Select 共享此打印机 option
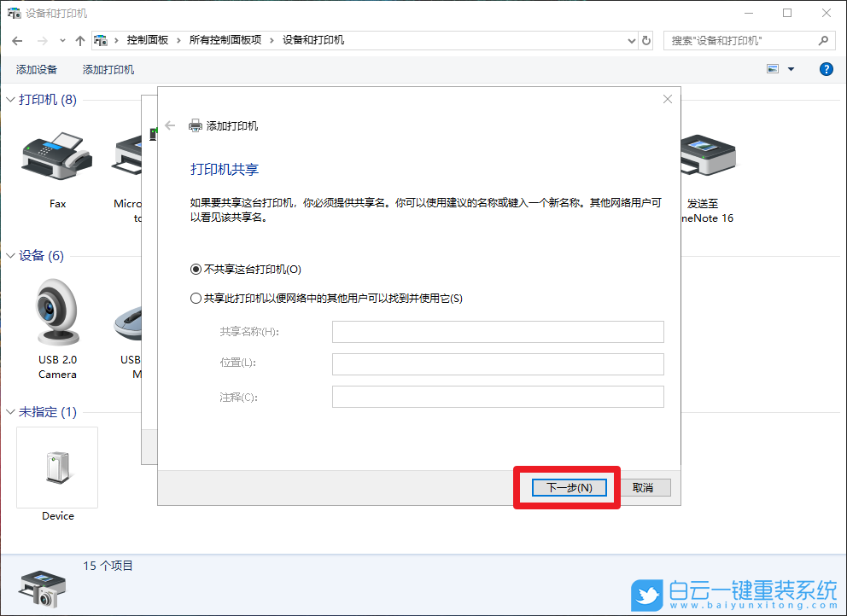Screen dimensions: 847x616 (x=196, y=297)
